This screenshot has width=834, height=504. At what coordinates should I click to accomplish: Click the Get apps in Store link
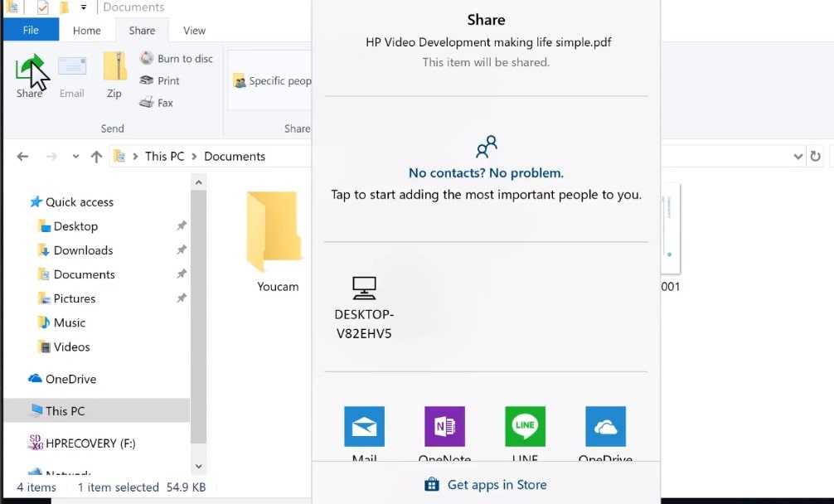coord(486,484)
